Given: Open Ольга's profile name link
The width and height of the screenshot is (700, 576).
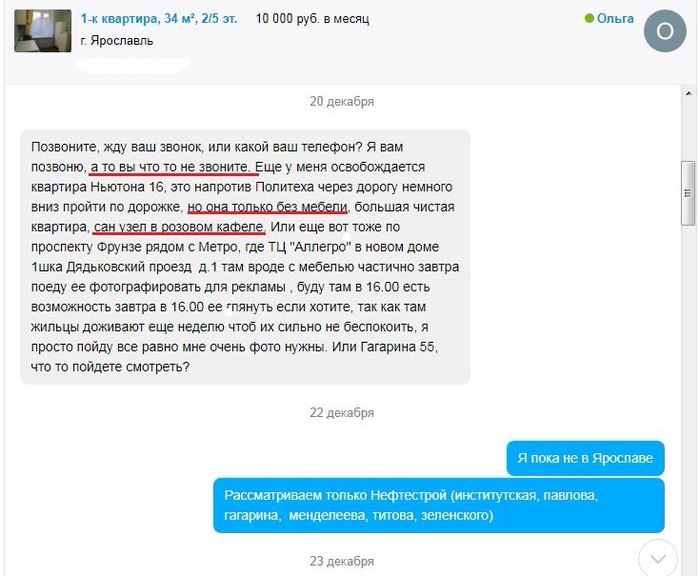Looking at the screenshot, I should click(615, 18).
